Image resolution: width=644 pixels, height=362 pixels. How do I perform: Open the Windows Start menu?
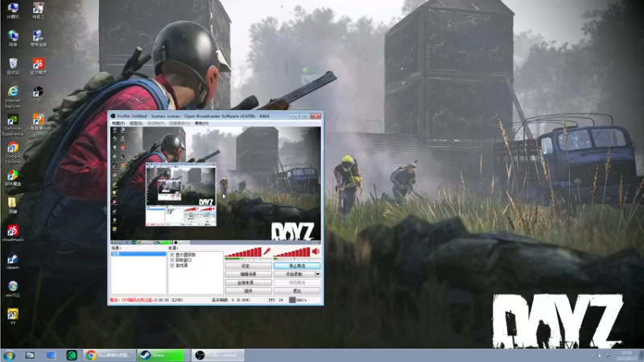(9, 356)
